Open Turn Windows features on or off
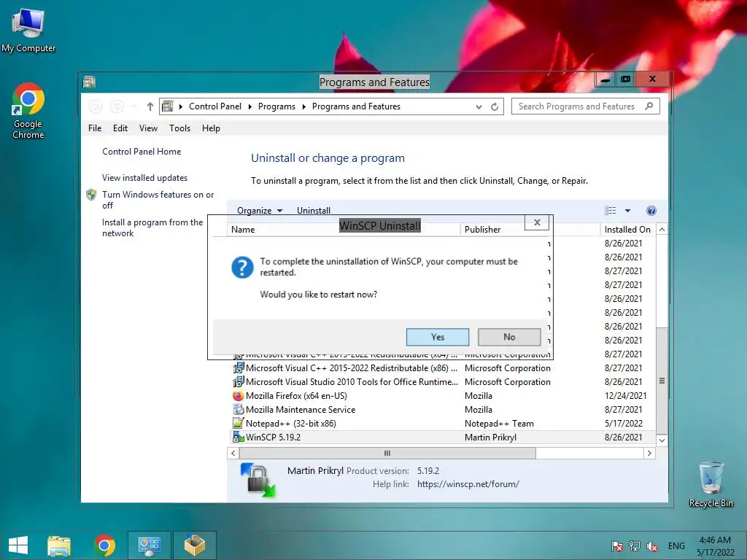 point(158,200)
